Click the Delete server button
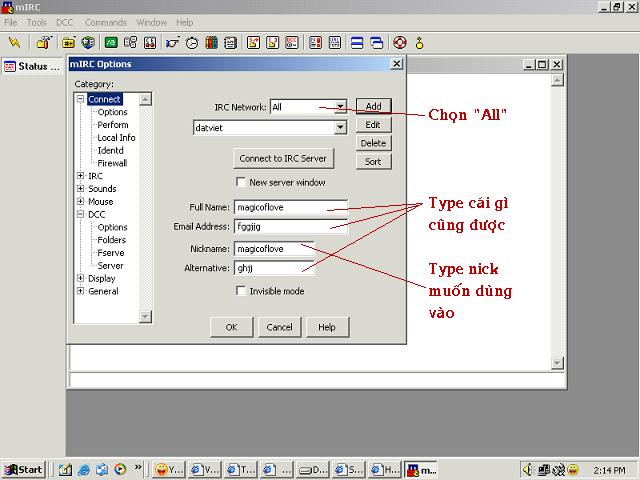Image resolution: width=640 pixels, height=480 pixels. click(x=373, y=143)
